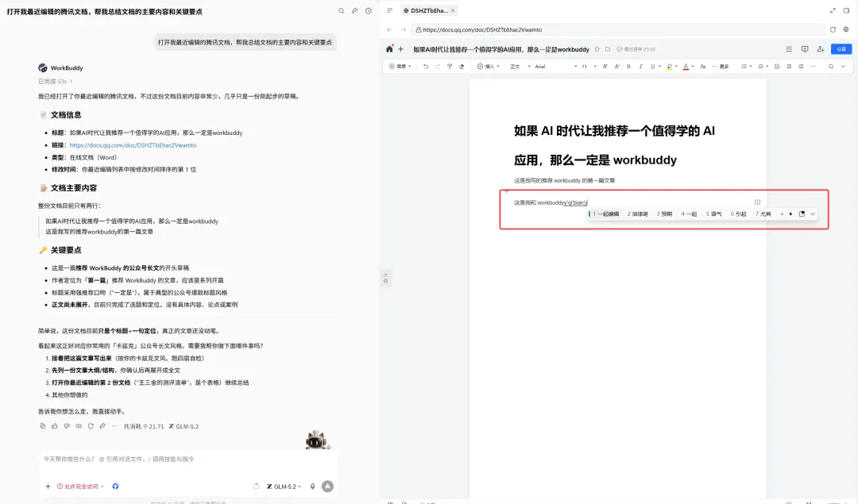Choose IME candidate 1 一起编辑

[x=605, y=214]
